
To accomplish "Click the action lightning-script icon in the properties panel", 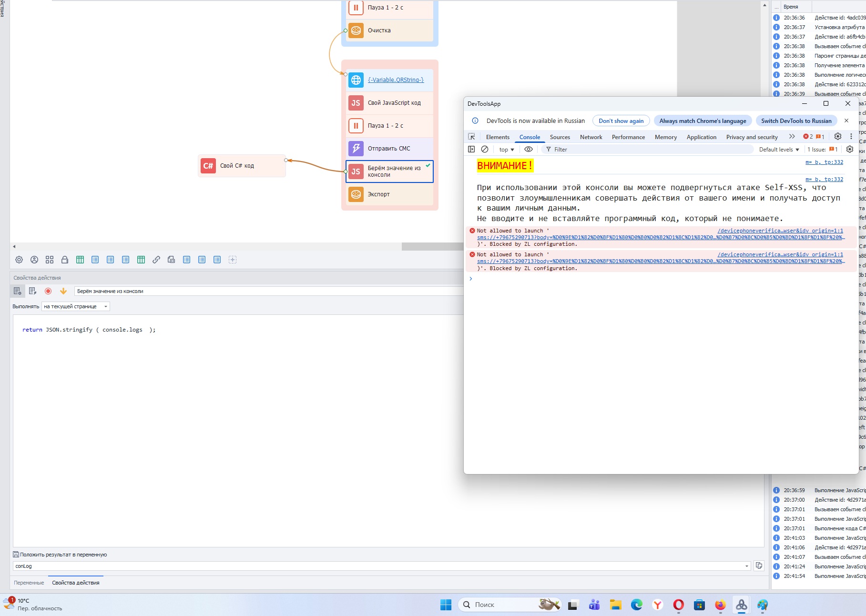I will click(33, 291).
